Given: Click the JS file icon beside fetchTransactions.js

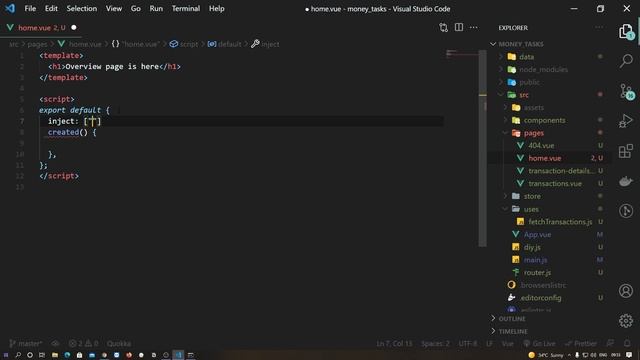Looking at the screenshot, I should click(520, 222).
